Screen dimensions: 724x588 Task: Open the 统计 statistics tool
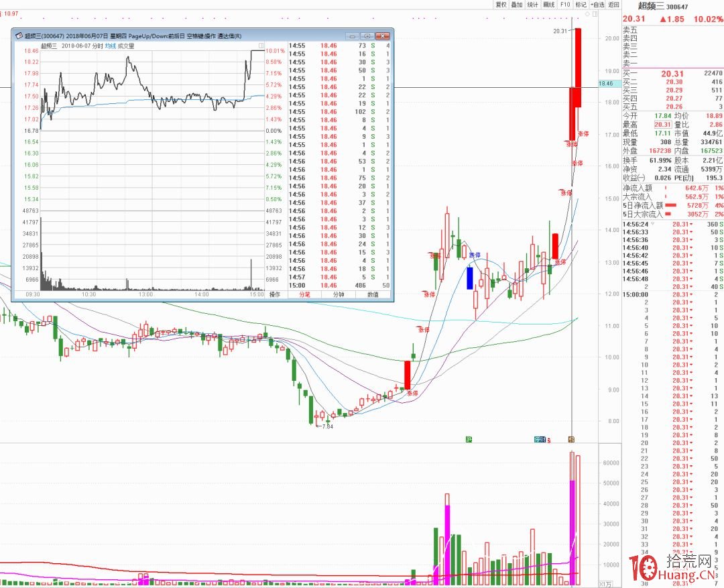tap(533, 5)
